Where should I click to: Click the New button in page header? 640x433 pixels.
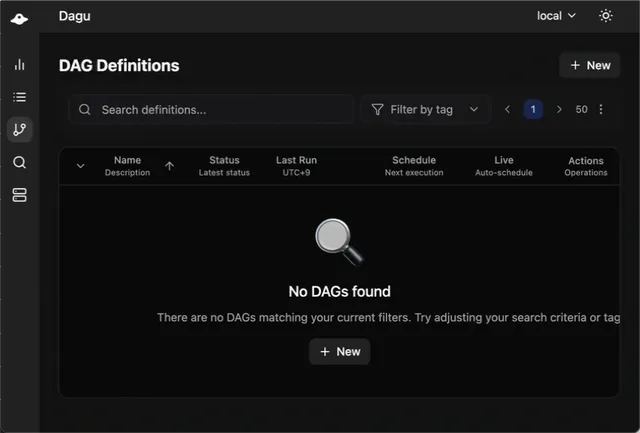(589, 65)
